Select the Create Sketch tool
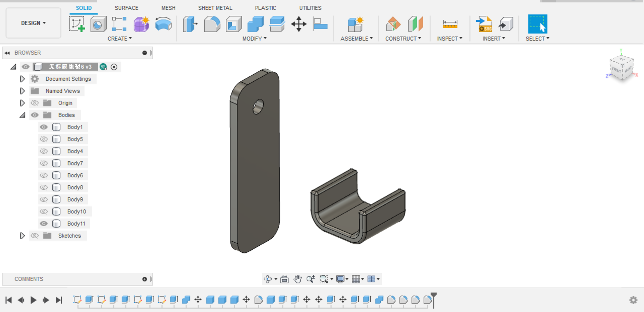 77,23
